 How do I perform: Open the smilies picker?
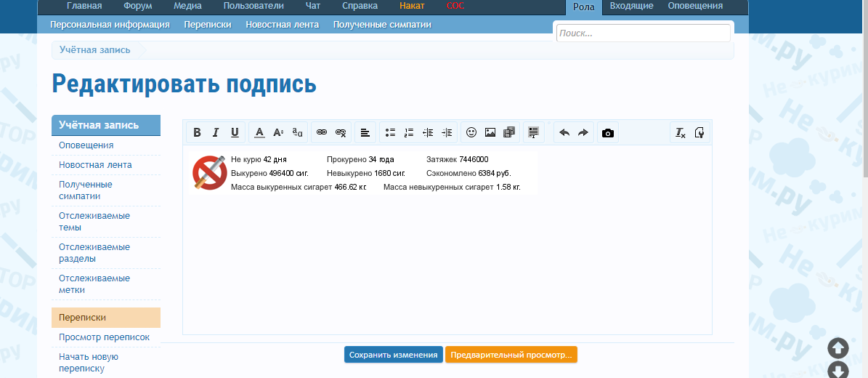point(471,132)
